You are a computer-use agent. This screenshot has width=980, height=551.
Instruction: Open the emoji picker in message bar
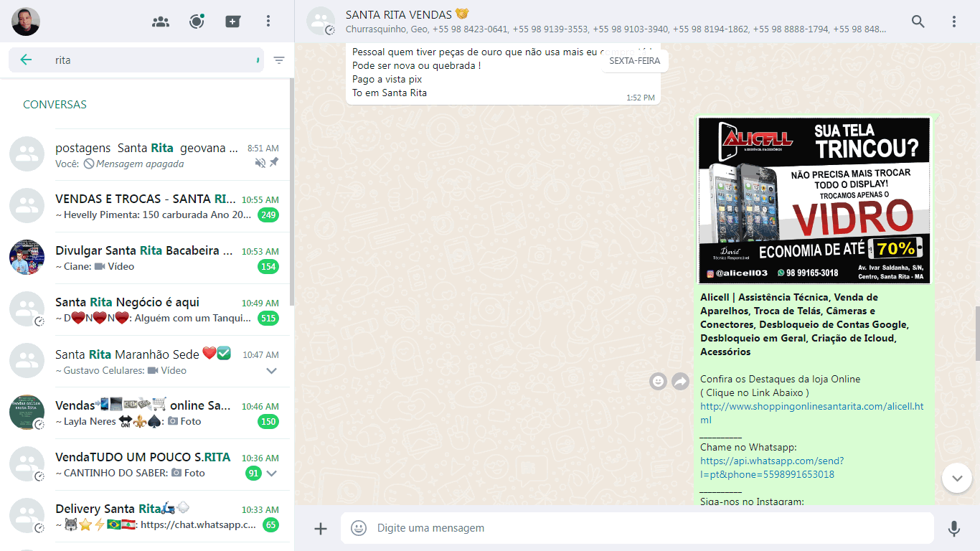(x=359, y=529)
